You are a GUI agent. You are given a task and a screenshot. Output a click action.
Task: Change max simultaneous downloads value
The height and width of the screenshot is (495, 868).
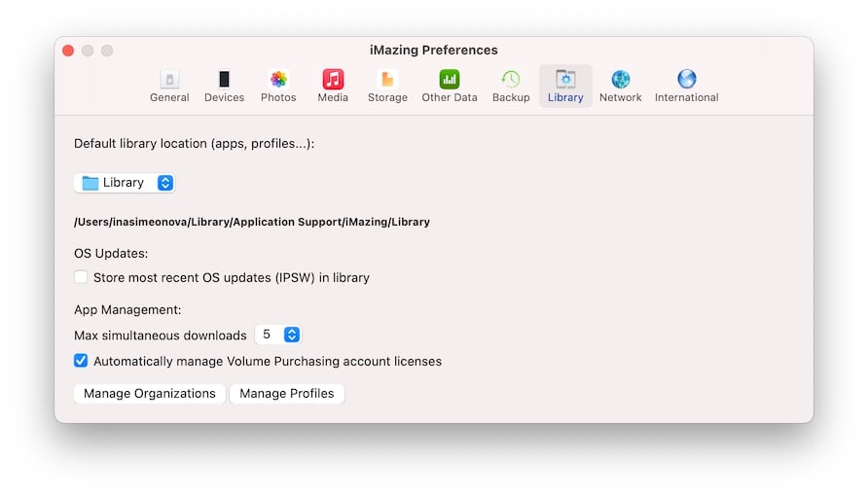coord(278,335)
